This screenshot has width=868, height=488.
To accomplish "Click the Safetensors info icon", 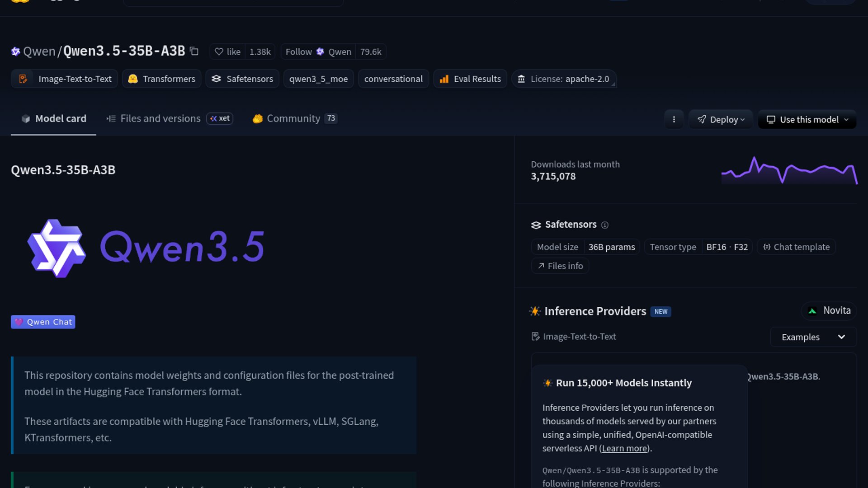I will 605,225.
